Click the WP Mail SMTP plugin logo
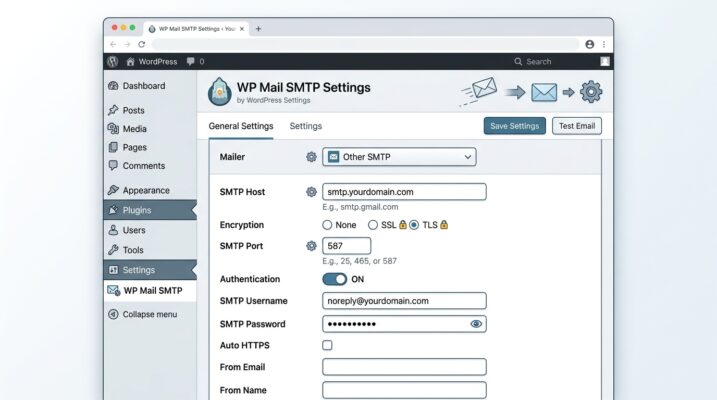717x400 pixels. click(219, 91)
